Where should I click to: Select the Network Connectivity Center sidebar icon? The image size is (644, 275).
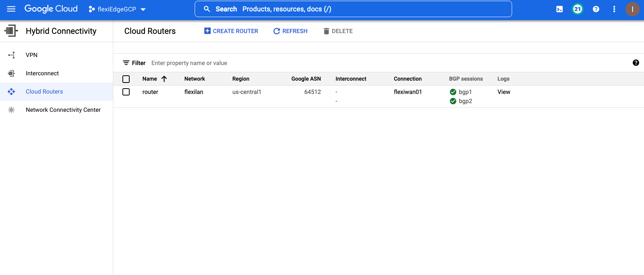coord(11,110)
